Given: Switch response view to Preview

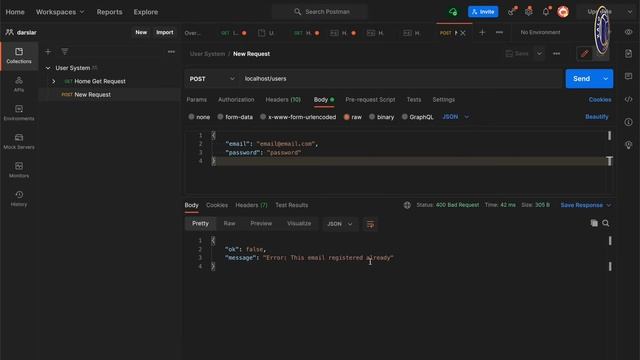Looking at the screenshot, I should point(261,224).
